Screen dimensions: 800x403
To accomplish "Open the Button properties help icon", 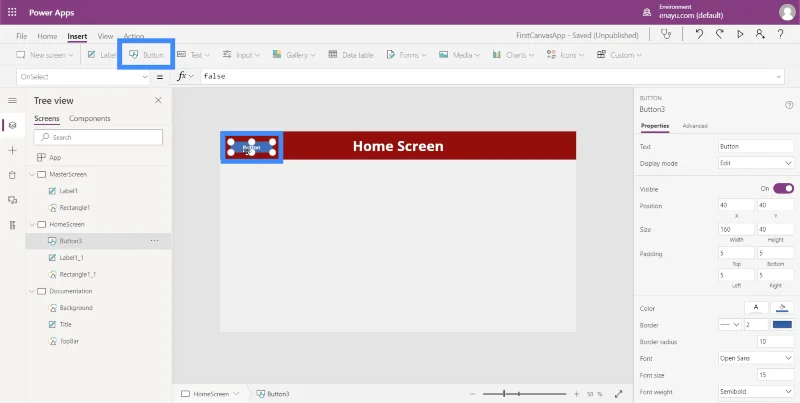I will point(789,105).
